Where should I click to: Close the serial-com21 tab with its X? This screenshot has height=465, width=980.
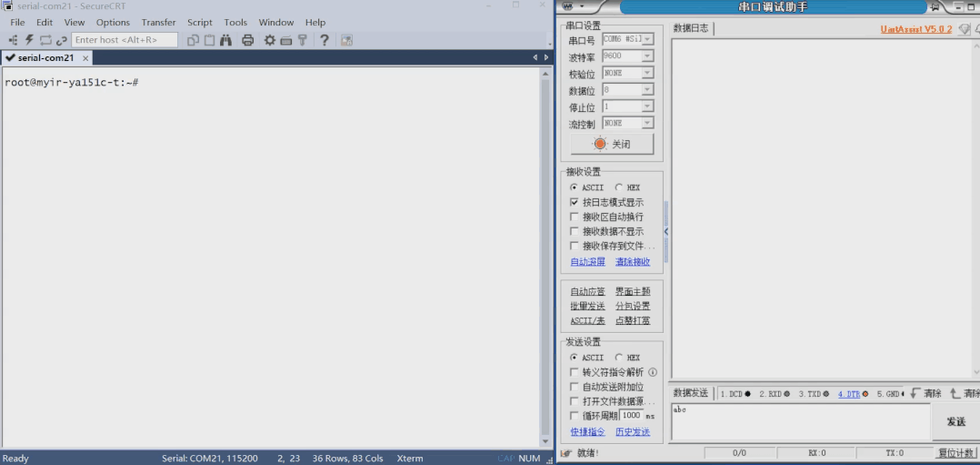pos(85,57)
